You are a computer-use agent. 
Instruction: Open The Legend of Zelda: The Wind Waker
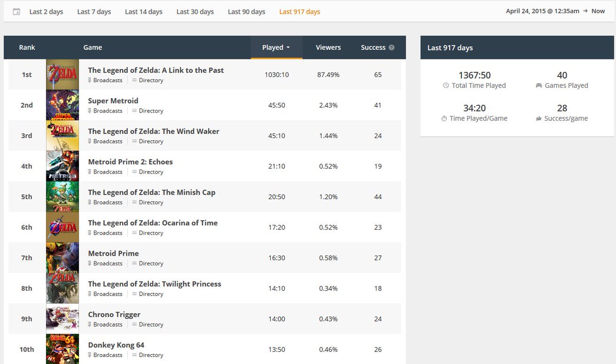153,131
